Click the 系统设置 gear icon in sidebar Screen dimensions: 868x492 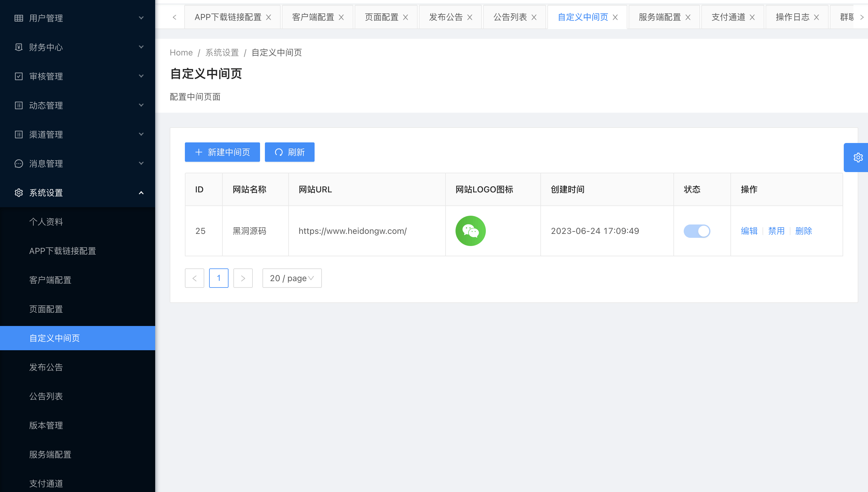(x=18, y=193)
